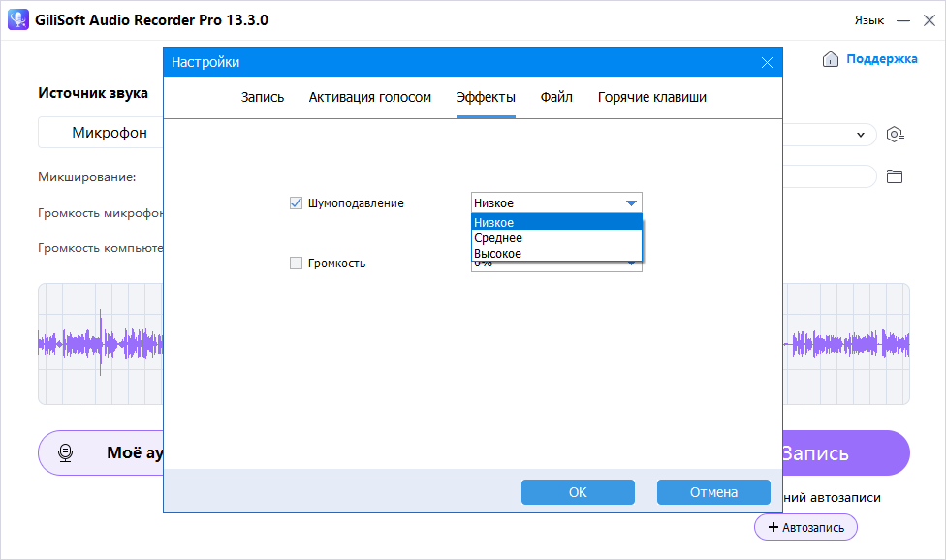Switch to the Активация голосом tab
Screen dimensions: 946x560
(x=370, y=97)
